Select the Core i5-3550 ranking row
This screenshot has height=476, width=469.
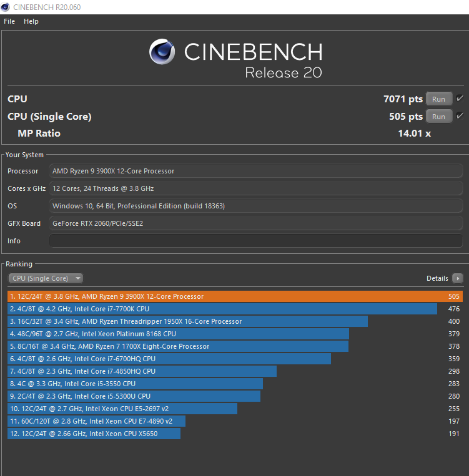click(x=235, y=384)
